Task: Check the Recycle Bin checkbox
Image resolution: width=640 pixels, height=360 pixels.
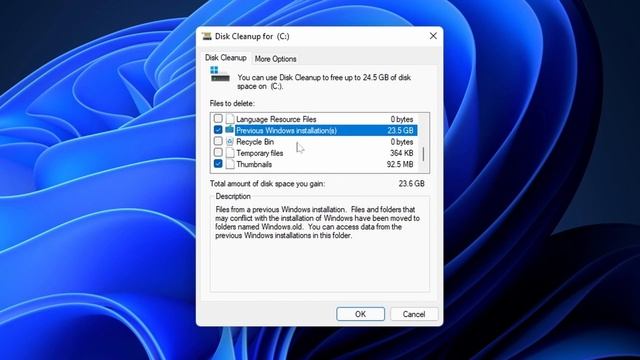Action: click(218, 141)
